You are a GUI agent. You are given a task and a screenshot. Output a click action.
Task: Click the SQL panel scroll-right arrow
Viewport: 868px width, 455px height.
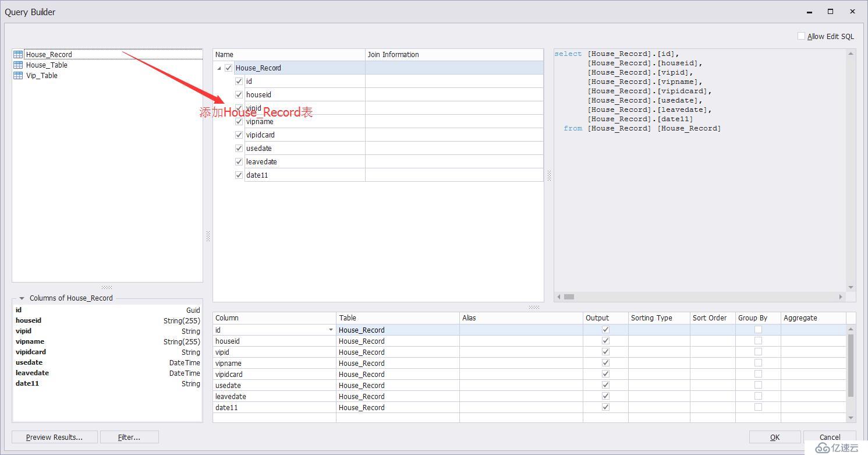pyautogui.click(x=841, y=297)
